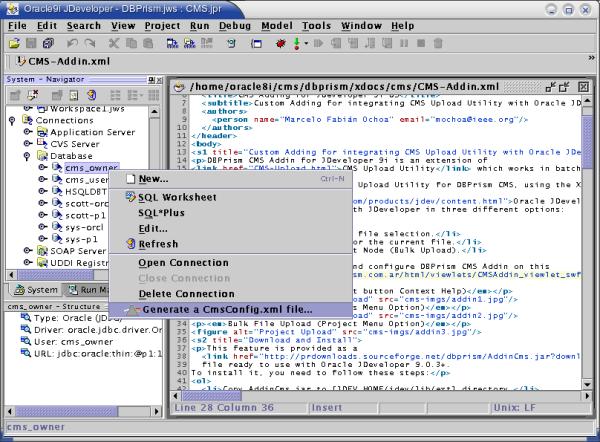Expand the Application Server node
The height and width of the screenshot is (442, 600).
[x=28, y=132]
